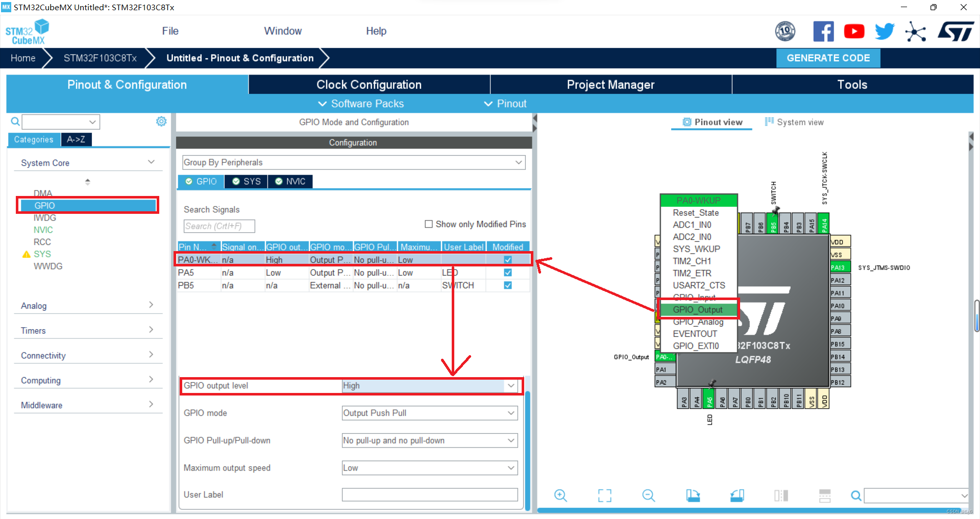This screenshot has height=519, width=980.
Task: Select PA5 pin on chip bottom
Action: pos(709,399)
